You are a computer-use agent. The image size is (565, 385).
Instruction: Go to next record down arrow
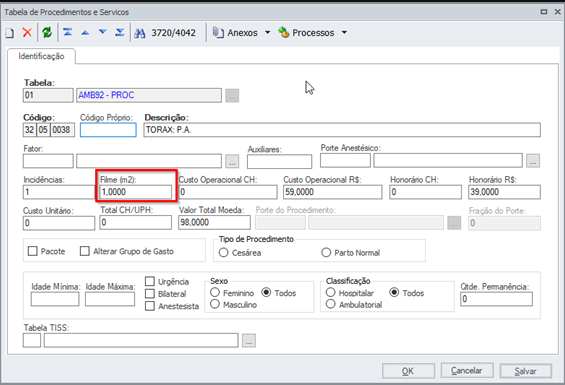(x=103, y=32)
